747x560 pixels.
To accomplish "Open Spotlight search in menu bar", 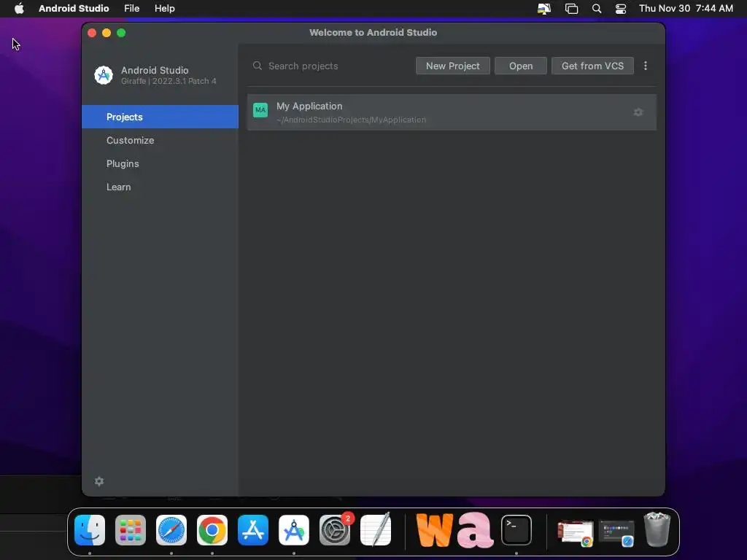I will point(597,9).
